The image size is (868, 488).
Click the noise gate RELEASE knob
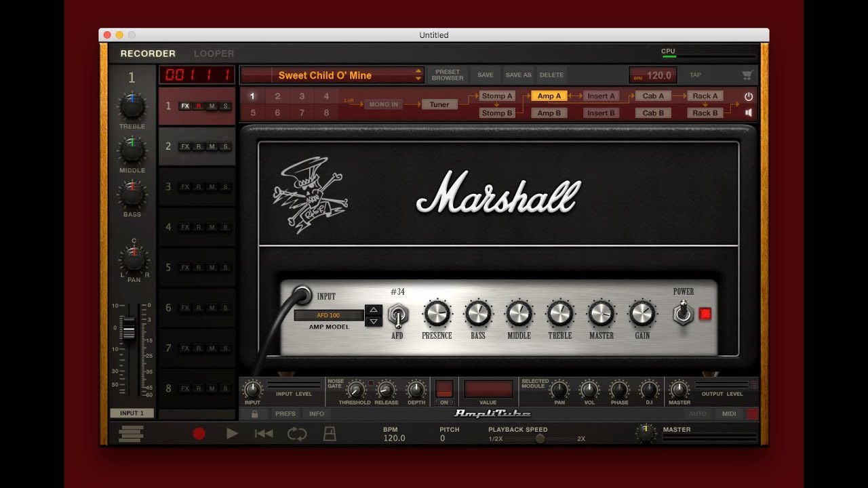point(386,390)
